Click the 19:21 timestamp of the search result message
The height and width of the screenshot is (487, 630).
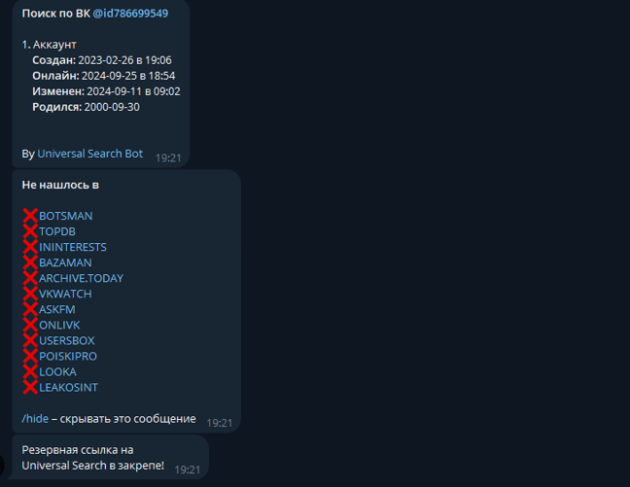[168, 158]
